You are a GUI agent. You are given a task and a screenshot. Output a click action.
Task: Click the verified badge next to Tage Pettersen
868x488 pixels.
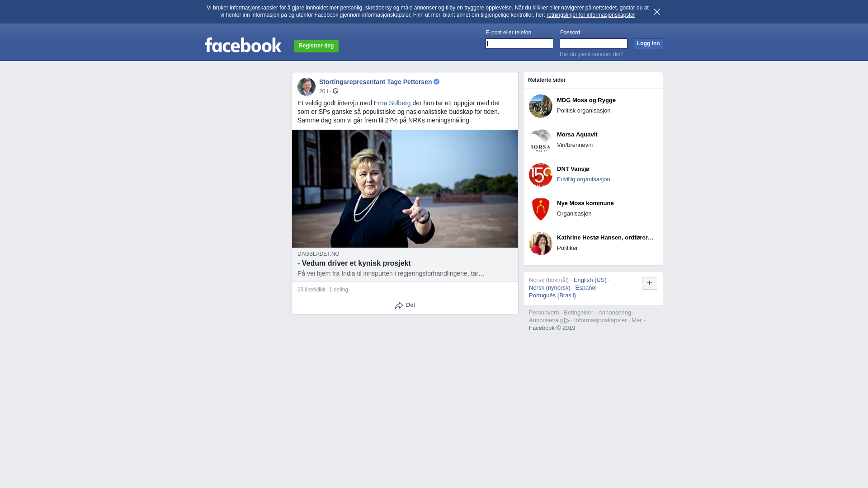437,82
